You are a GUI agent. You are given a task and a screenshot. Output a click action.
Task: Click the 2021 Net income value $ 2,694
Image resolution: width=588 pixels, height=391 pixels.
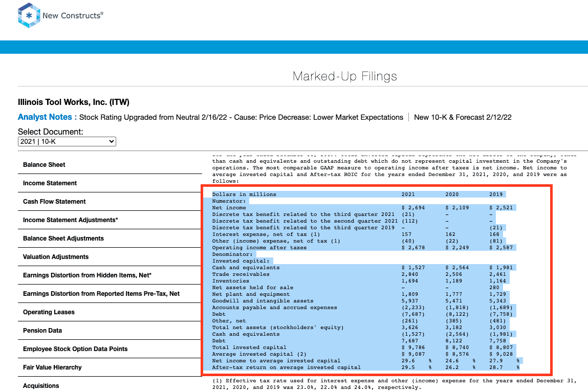[x=413, y=208]
